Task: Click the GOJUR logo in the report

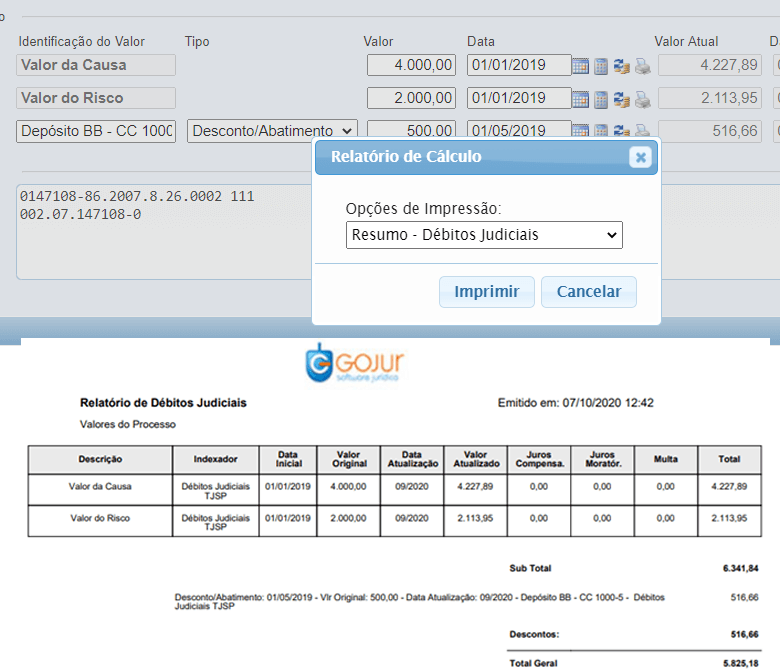Action: [355, 363]
